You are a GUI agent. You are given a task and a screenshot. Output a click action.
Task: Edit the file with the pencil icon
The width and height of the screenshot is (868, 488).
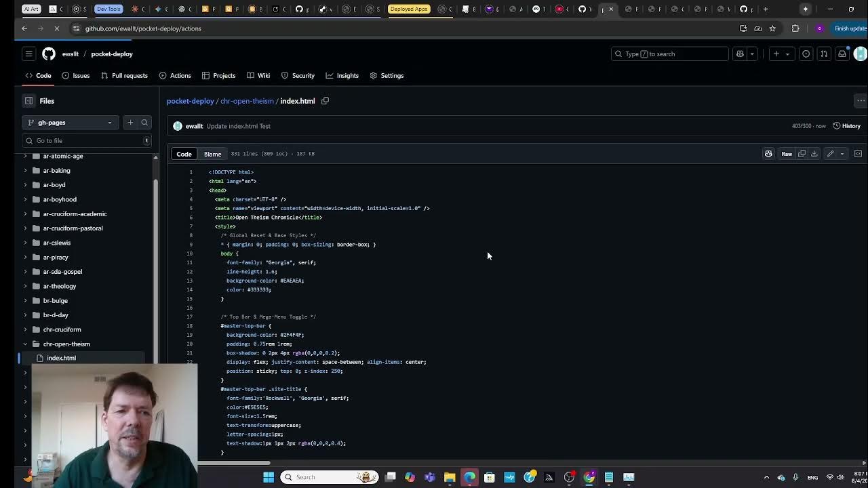[830, 154]
